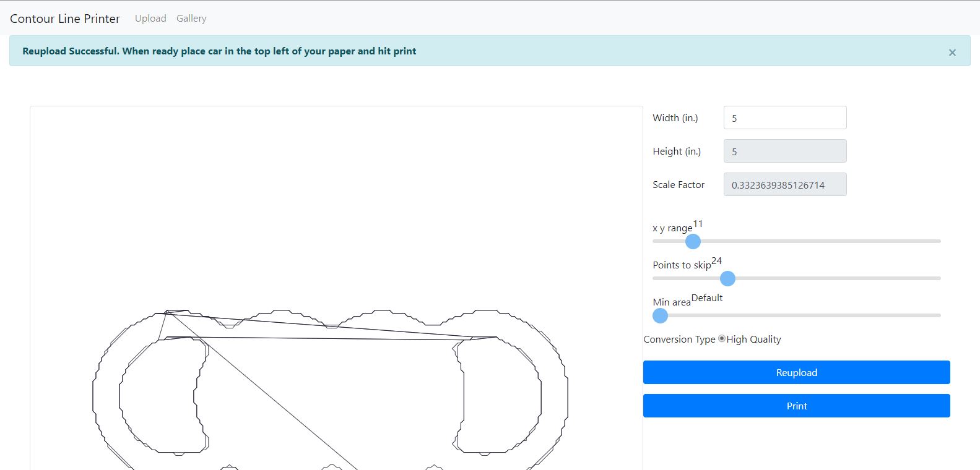Click the 'x y range' label
Screen dimensions: 980x470
[672, 228]
